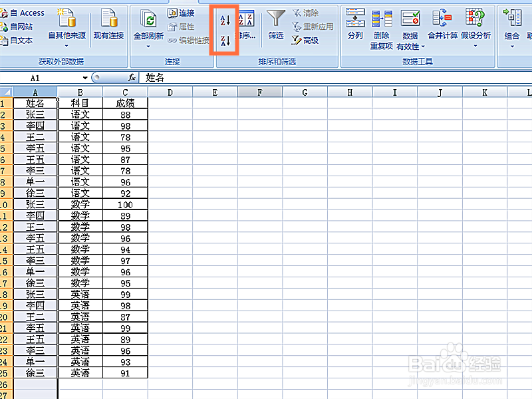
Task: Toggle the filter funnel (筛选)
Action: 275,25
